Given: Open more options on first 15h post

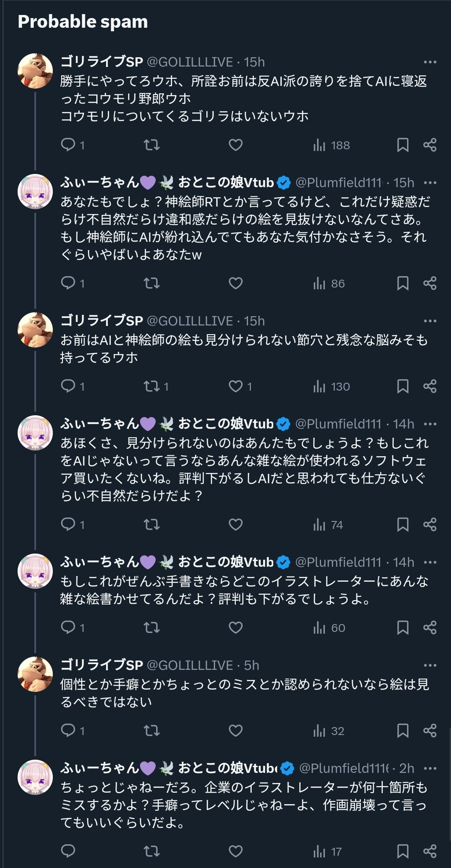Looking at the screenshot, I should [x=429, y=62].
